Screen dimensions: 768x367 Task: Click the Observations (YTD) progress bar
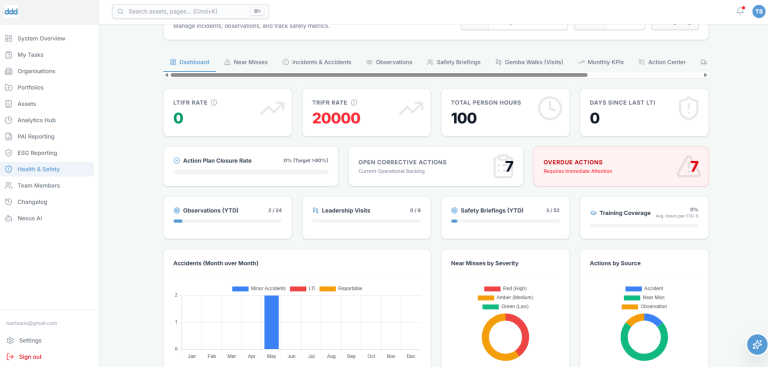(x=228, y=221)
